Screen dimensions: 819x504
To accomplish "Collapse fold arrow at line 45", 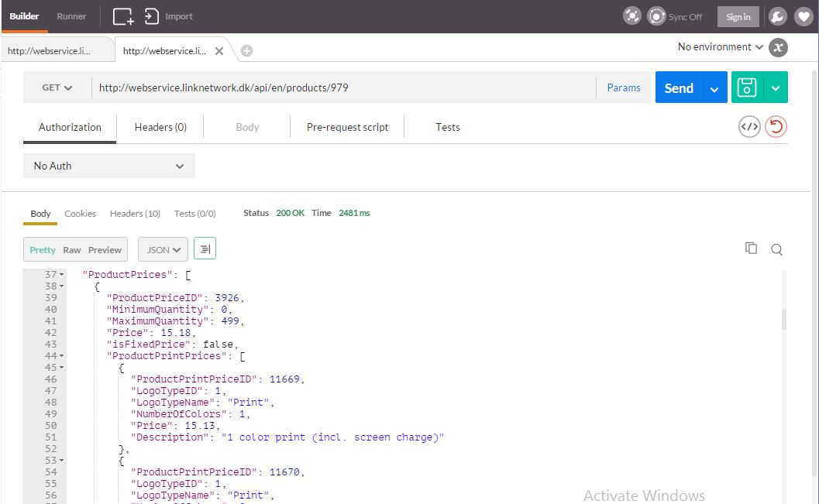I will (62, 367).
